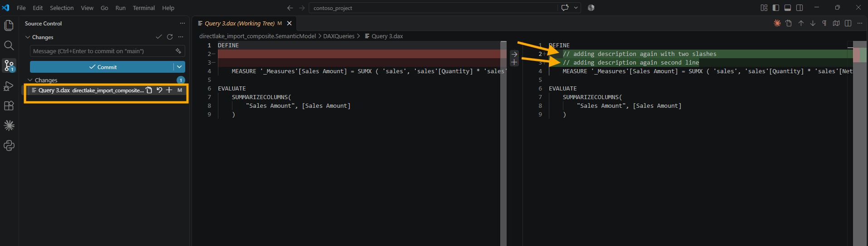868x246 pixels.
Task: Close the Query 3.dax editor tab
Action: click(x=289, y=23)
